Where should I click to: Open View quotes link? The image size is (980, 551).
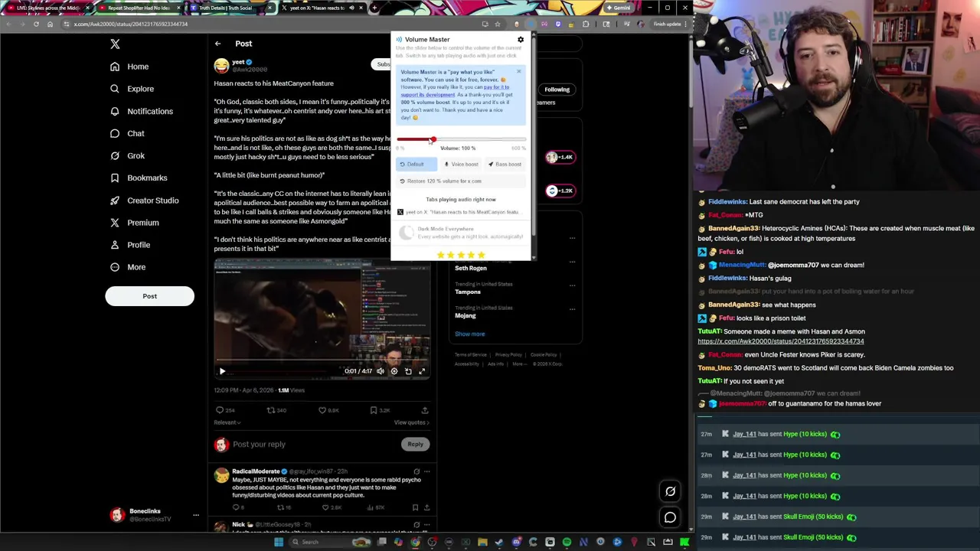click(x=412, y=422)
